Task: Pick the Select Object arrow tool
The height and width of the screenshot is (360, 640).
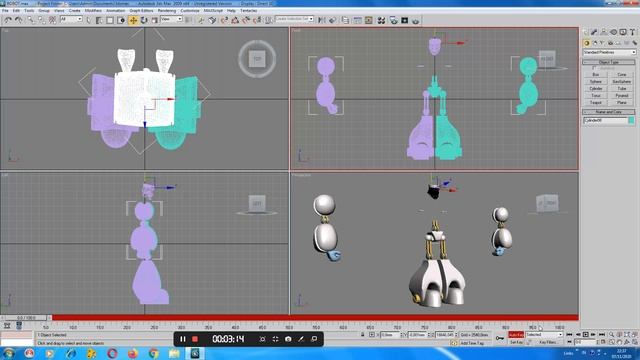Action: pyautogui.click(x=89, y=20)
